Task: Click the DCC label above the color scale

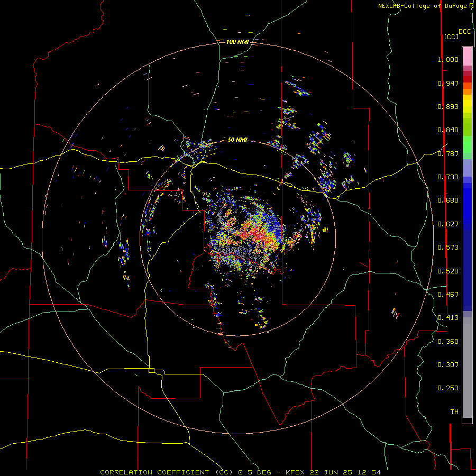Action: pos(464,32)
